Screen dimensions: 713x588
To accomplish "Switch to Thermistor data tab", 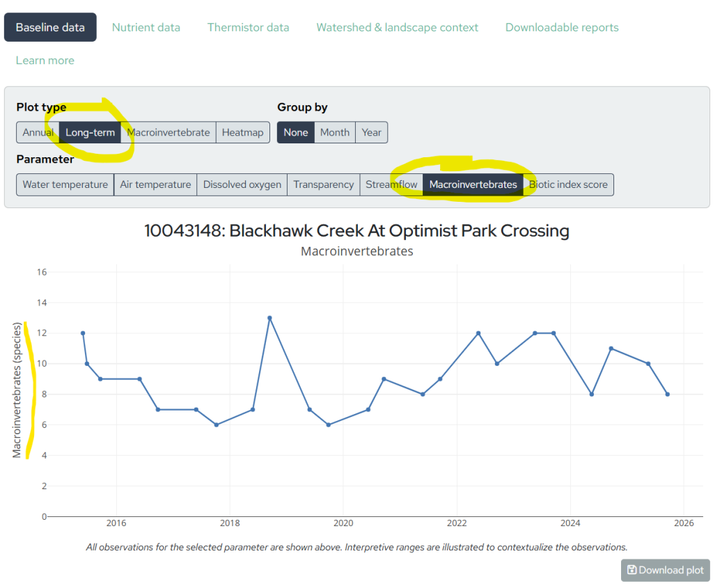I will [248, 28].
